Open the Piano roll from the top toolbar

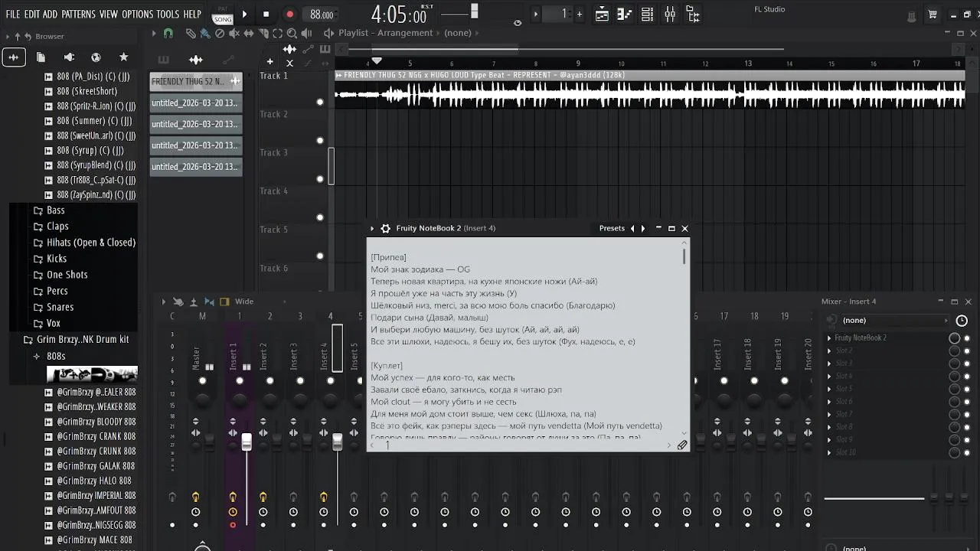pyautogui.click(x=625, y=14)
